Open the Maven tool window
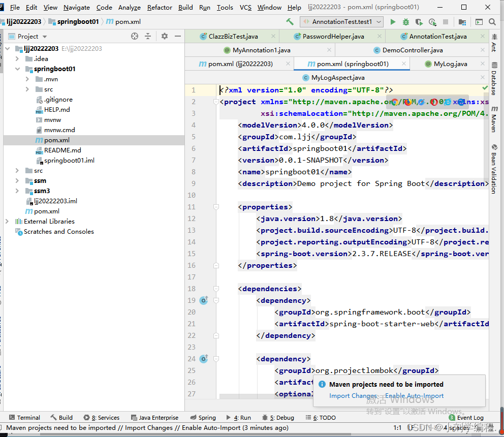 pos(494,119)
